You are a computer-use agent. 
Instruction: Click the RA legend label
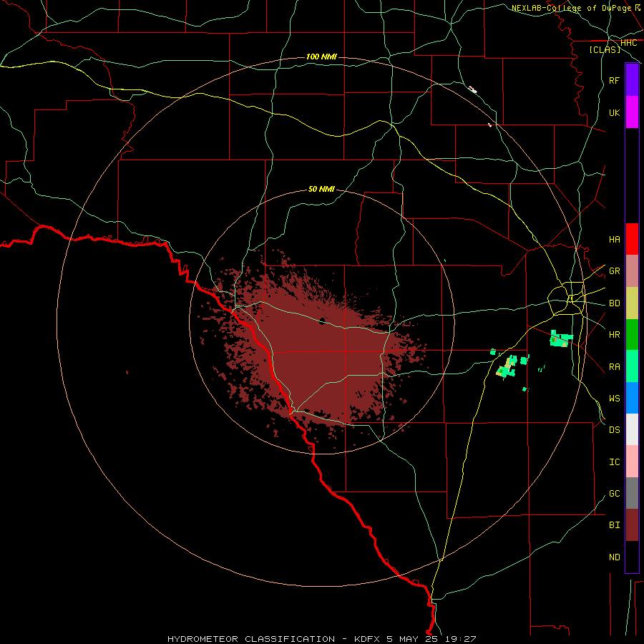(x=614, y=366)
